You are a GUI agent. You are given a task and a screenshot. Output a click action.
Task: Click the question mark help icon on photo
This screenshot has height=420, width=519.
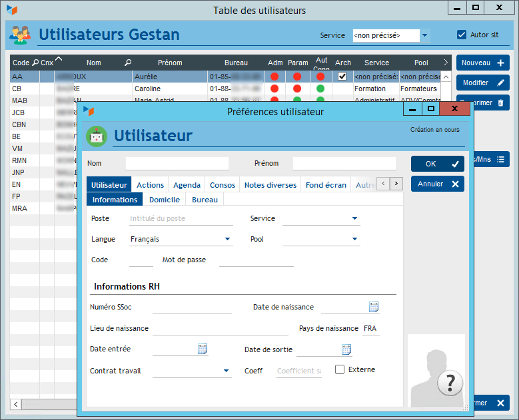point(450,383)
